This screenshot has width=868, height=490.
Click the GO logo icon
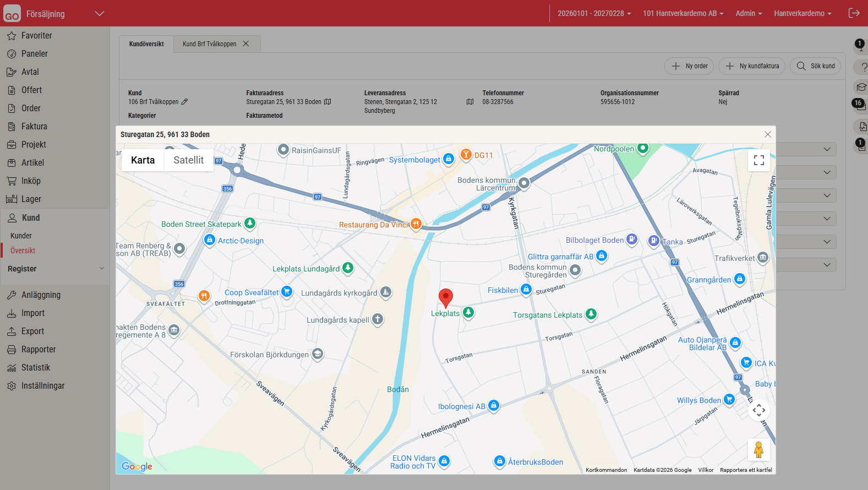click(12, 14)
